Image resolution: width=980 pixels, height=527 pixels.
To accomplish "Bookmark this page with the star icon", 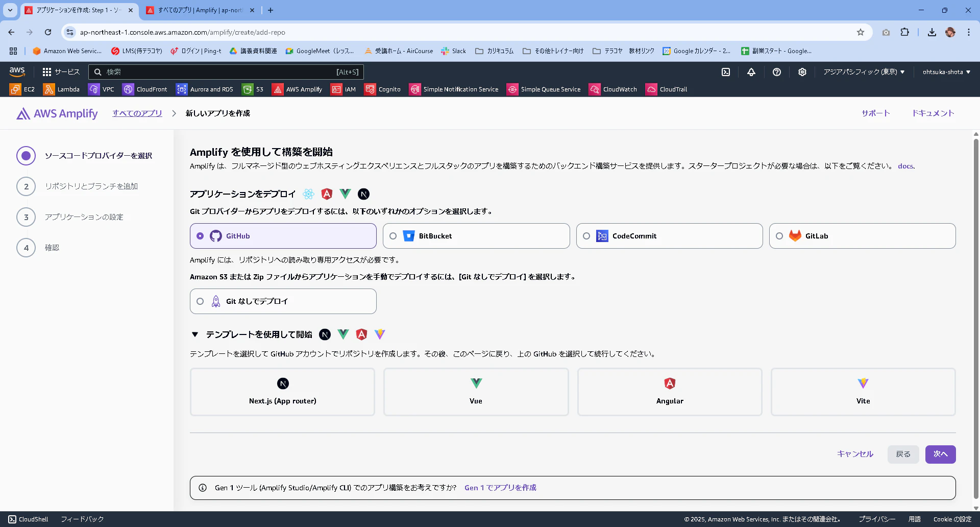I will [861, 32].
